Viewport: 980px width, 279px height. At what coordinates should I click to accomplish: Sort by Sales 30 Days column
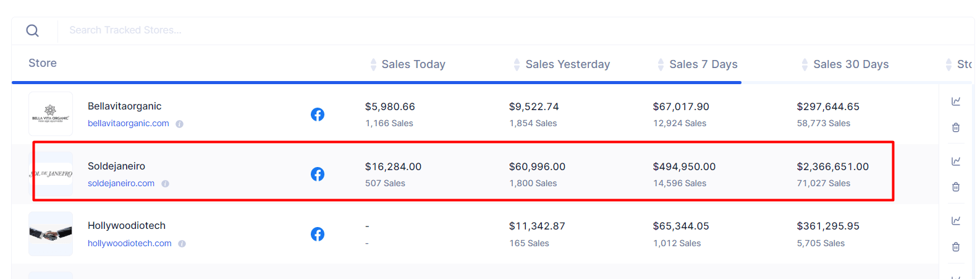pyautogui.click(x=850, y=64)
